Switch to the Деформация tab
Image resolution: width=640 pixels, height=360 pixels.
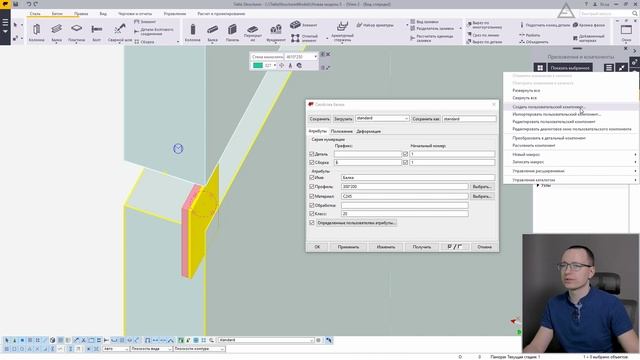[x=369, y=131]
